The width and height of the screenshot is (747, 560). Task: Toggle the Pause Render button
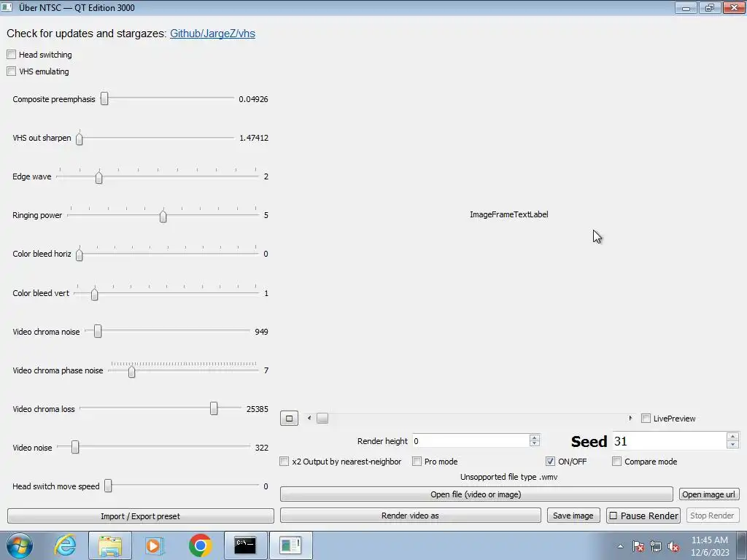[643, 516]
